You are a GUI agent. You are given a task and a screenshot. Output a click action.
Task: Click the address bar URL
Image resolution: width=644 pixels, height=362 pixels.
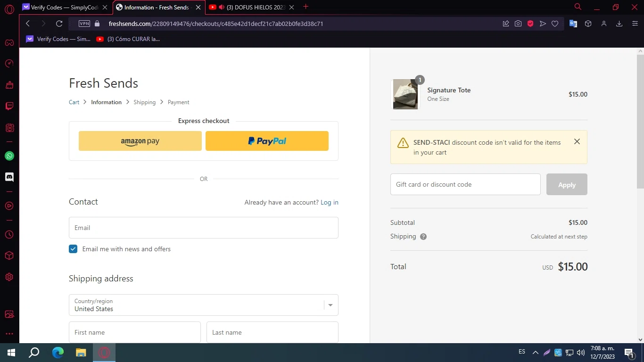tap(216, 24)
